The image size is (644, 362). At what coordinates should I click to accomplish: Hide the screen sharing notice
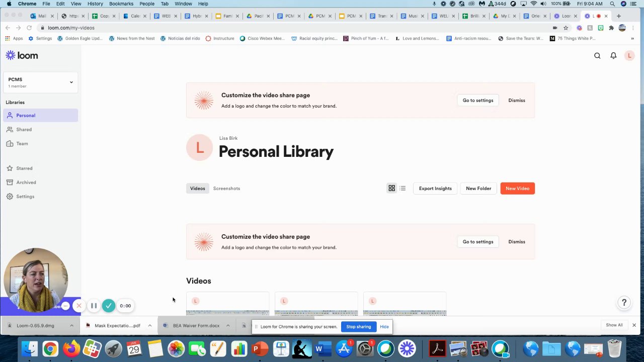[x=384, y=326]
